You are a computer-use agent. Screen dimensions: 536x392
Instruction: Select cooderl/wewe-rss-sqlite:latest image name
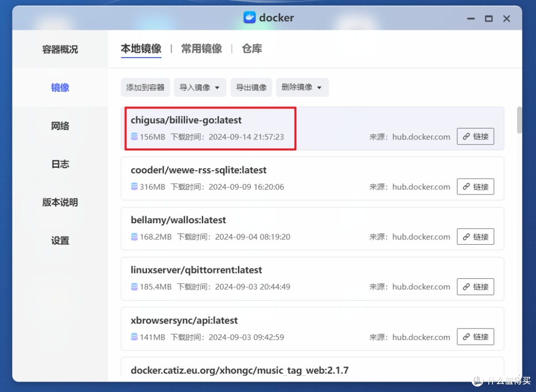click(x=199, y=170)
